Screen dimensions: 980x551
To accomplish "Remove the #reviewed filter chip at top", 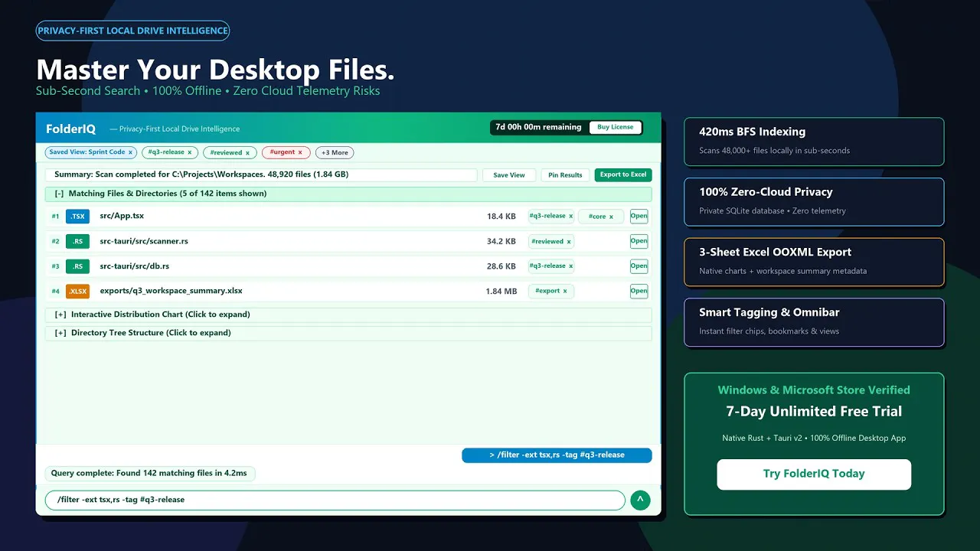I will pyautogui.click(x=247, y=153).
